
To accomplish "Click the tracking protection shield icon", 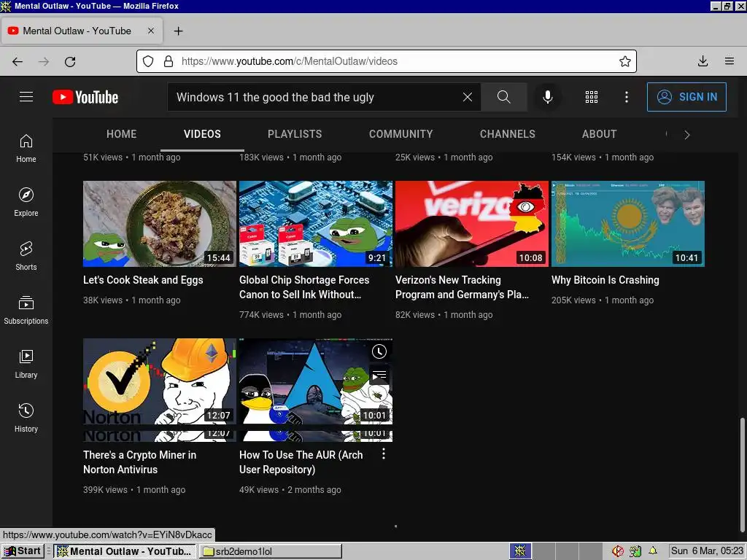I will 148,61.
